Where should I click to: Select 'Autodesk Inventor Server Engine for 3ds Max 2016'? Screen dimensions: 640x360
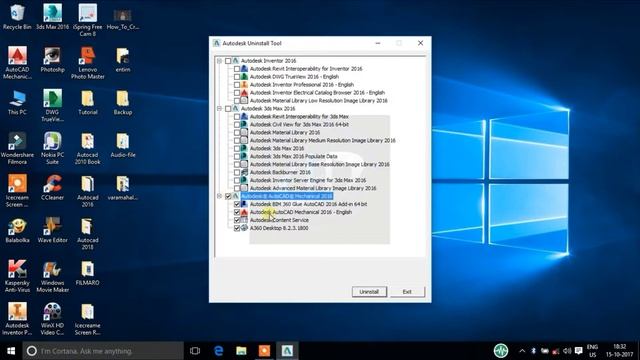(308, 180)
